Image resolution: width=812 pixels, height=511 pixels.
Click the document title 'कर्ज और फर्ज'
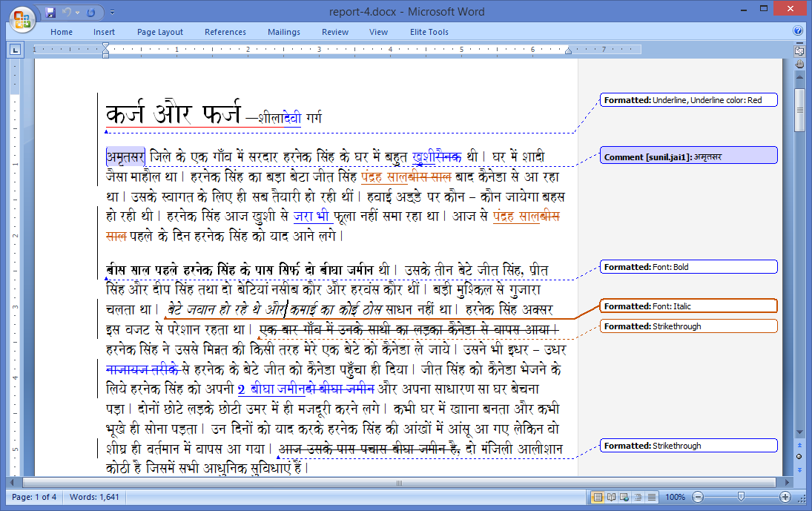174,112
